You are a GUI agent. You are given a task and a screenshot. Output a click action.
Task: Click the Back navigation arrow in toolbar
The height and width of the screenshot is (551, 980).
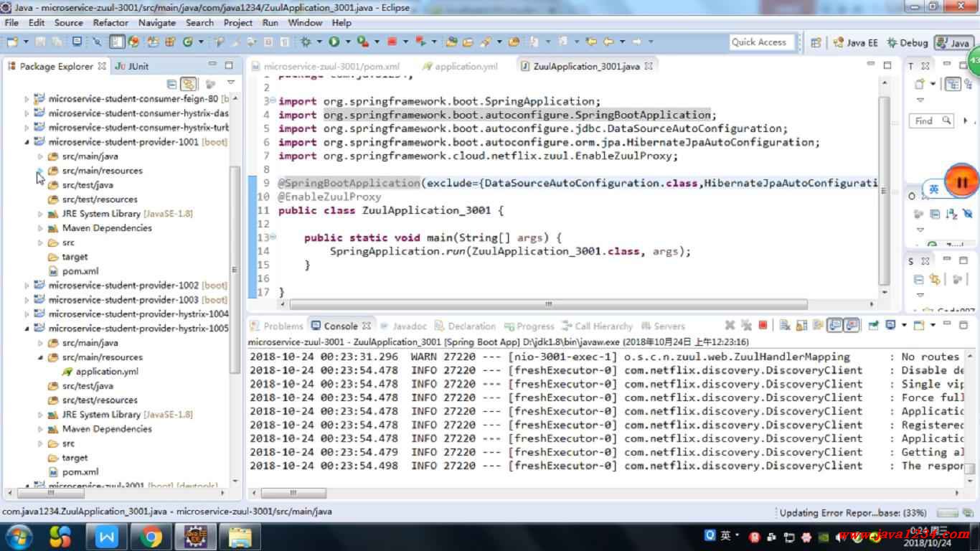click(609, 42)
